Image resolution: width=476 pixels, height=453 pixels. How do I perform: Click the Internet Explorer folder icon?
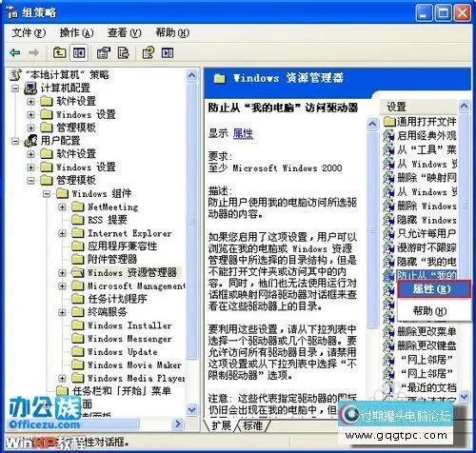78,233
